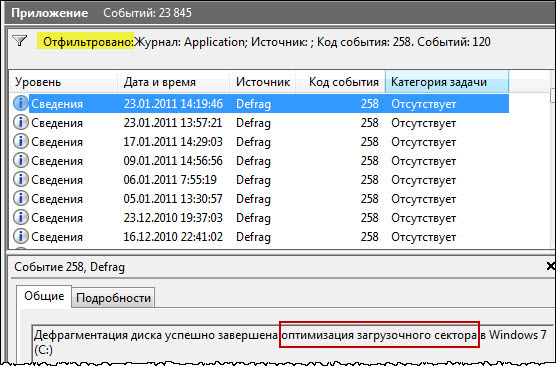557x367 pixels.
Task: Click info icon of 09.01.2011 14:56:56 event
Action: tap(21, 161)
